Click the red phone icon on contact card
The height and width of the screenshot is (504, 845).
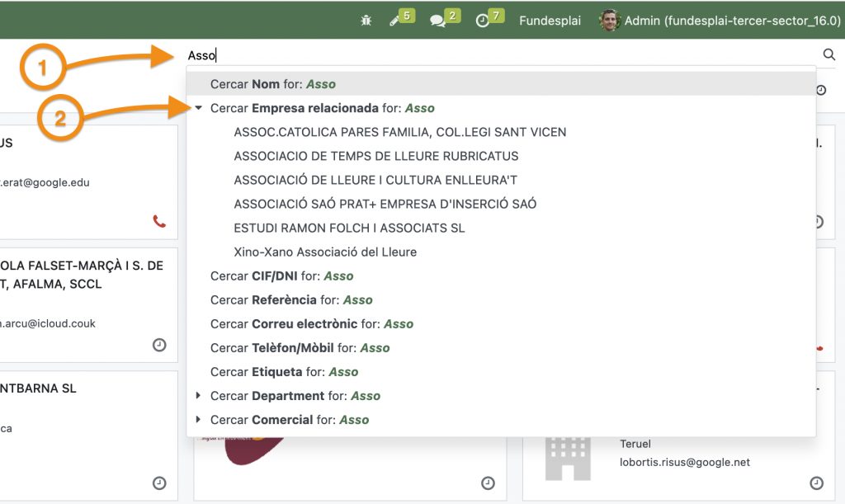coord(159,221)
